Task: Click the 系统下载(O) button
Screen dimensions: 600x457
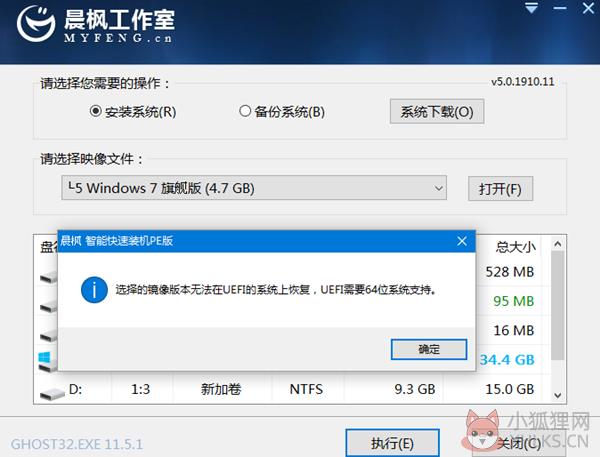Action: point(437,111)
